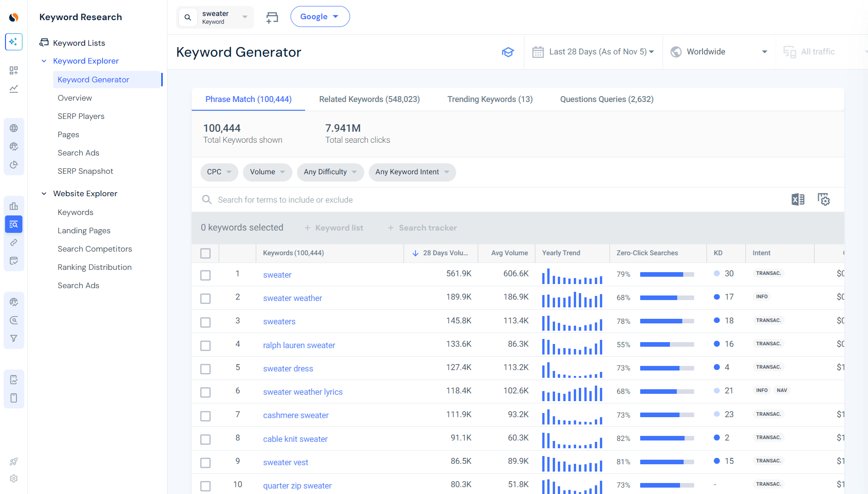The width and height of the screenshot is (868, 494).
Task: Click the compare keywords icon beside the search box
Action: click(x=272, y=17)
